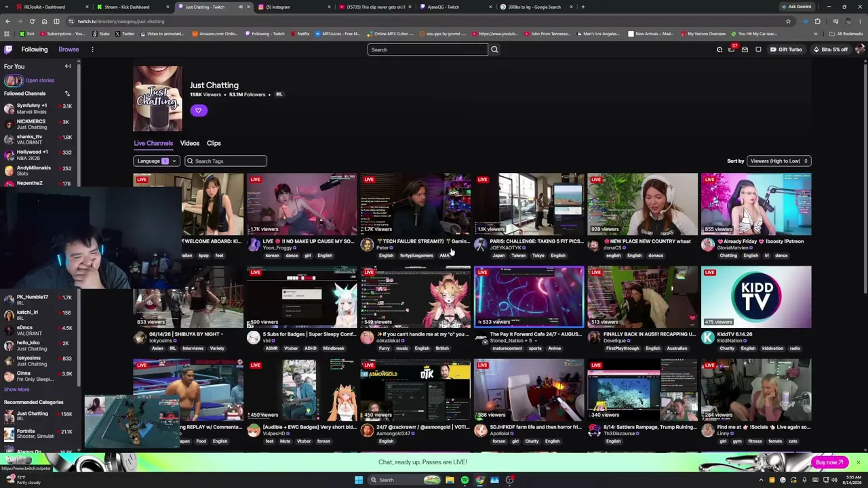Open the Twitch more-options kebab menu

click(92, 49)
